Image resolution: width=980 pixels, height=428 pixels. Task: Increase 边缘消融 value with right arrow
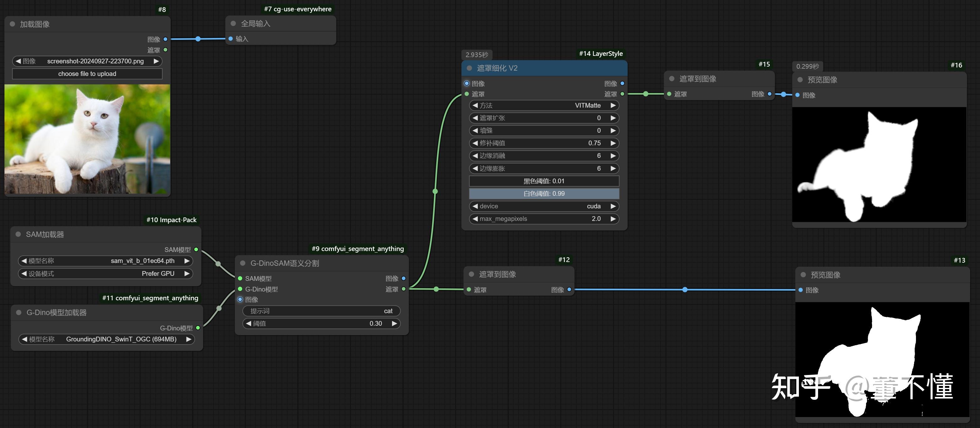click(613, 156)
